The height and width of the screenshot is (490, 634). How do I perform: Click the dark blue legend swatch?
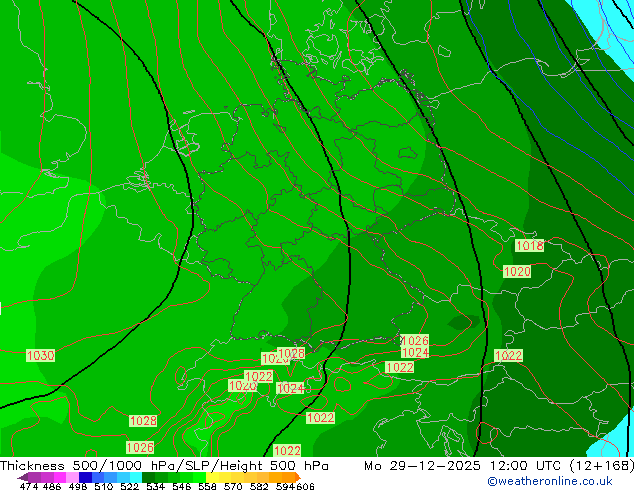[x=85, y=477]
